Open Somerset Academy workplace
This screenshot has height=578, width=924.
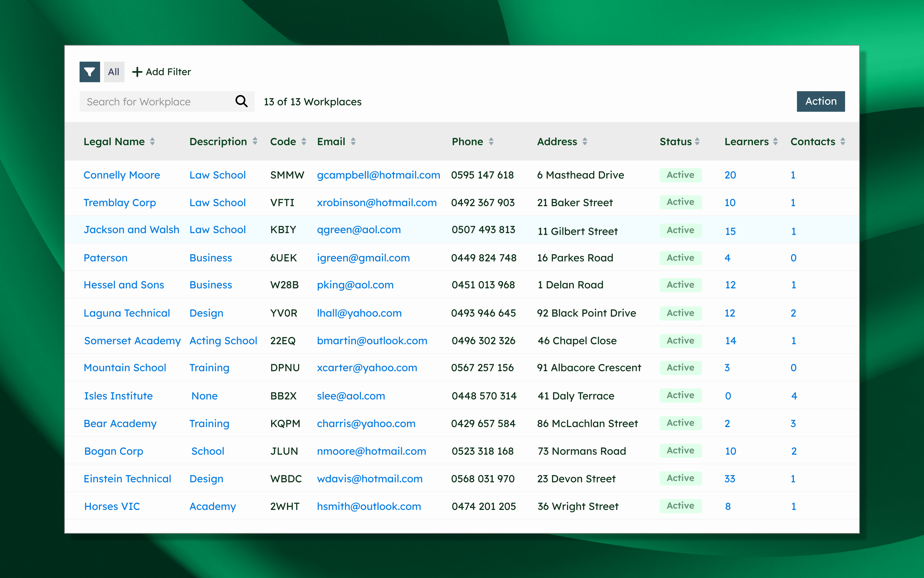(x=132, y=341)
